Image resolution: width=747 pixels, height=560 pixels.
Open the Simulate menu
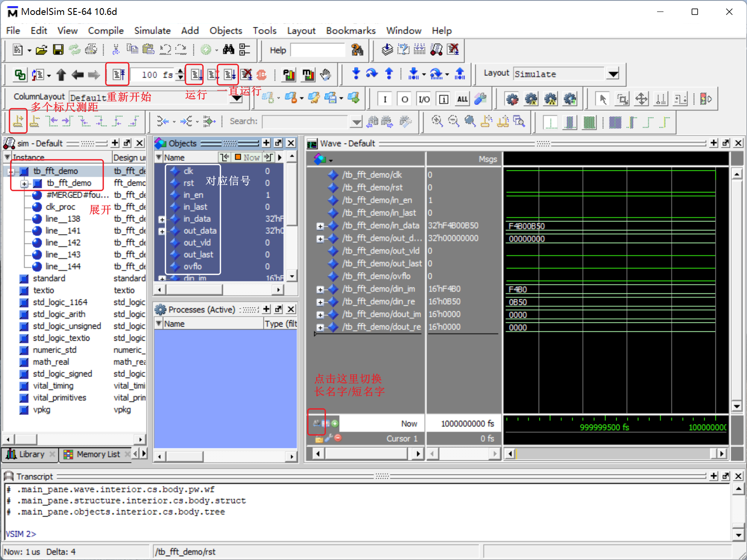152,31
